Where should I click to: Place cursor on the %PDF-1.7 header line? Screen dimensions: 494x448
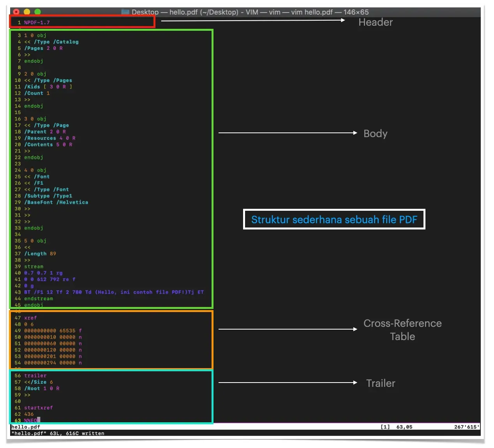(x=37, y=23)
